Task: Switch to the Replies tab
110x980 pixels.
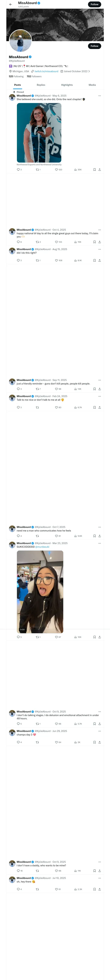Action: point(41,85)
